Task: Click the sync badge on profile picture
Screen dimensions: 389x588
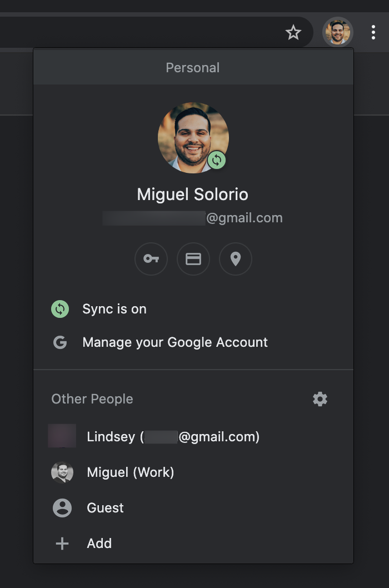Action: pyautogui.click(x=217, y=161)
